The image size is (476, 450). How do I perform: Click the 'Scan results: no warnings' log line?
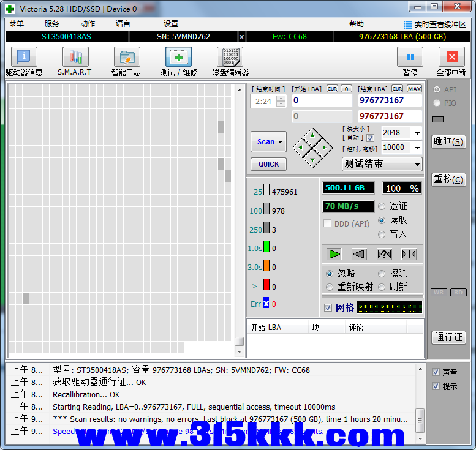coord(230,419)
